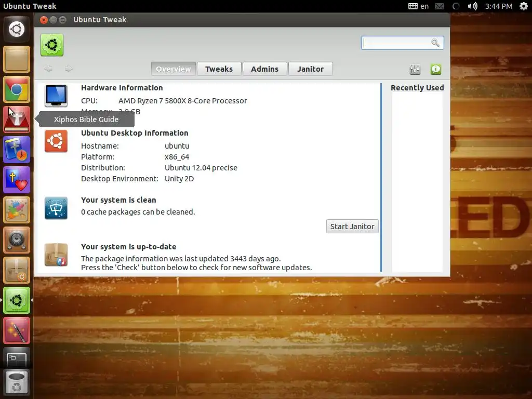This screenshot has height=399, width=532.
Task: Click the Janitor wiper icon
Action: (x=56, y=208)
